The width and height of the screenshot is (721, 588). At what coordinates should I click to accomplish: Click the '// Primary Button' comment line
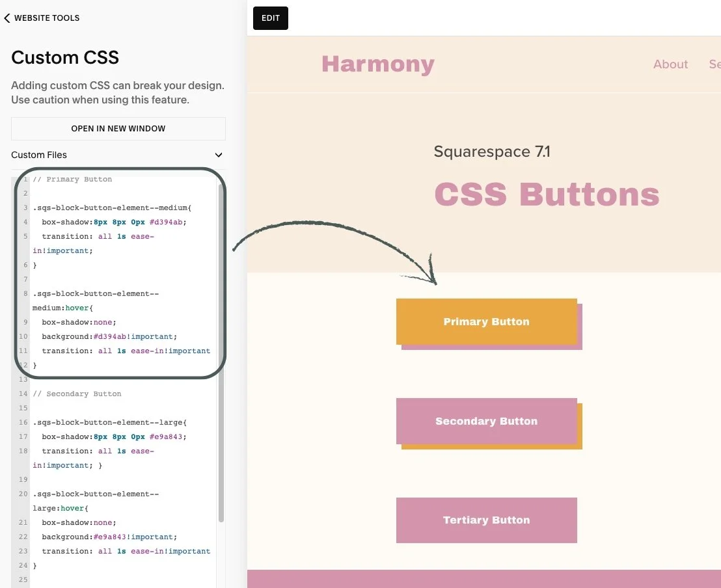pos(72,180)
